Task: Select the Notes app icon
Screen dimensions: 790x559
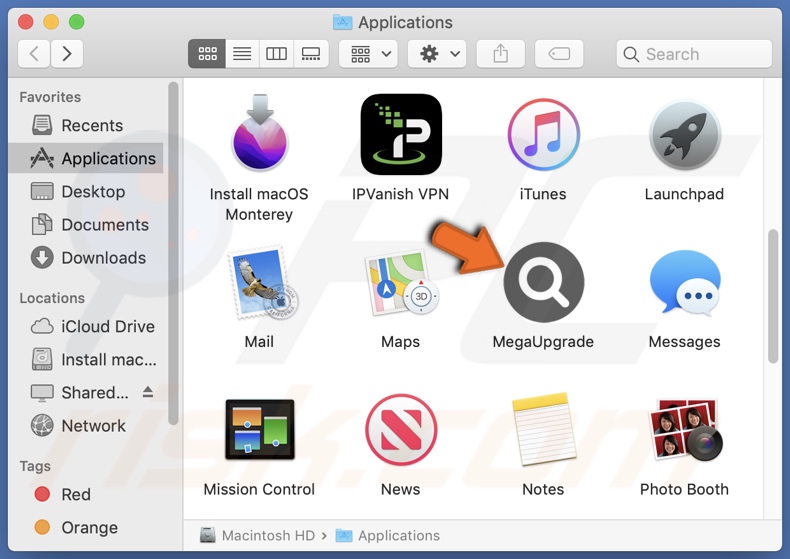Action: tap(544, 429)
